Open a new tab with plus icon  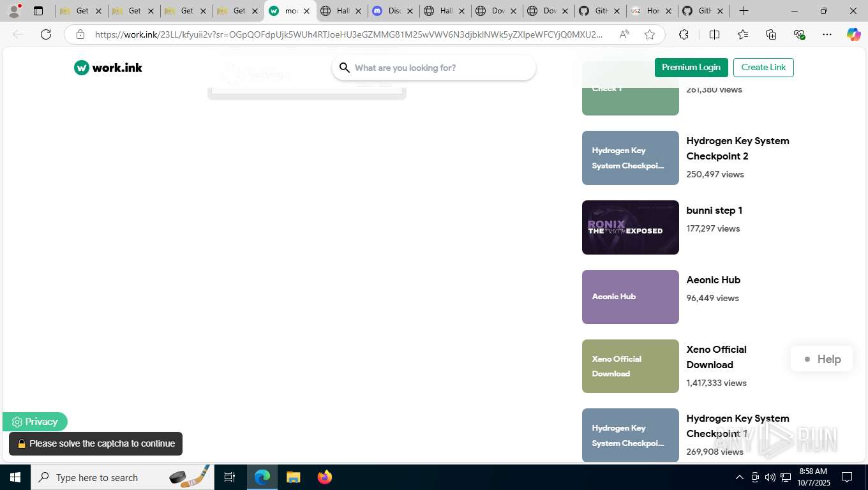point(744,11)
